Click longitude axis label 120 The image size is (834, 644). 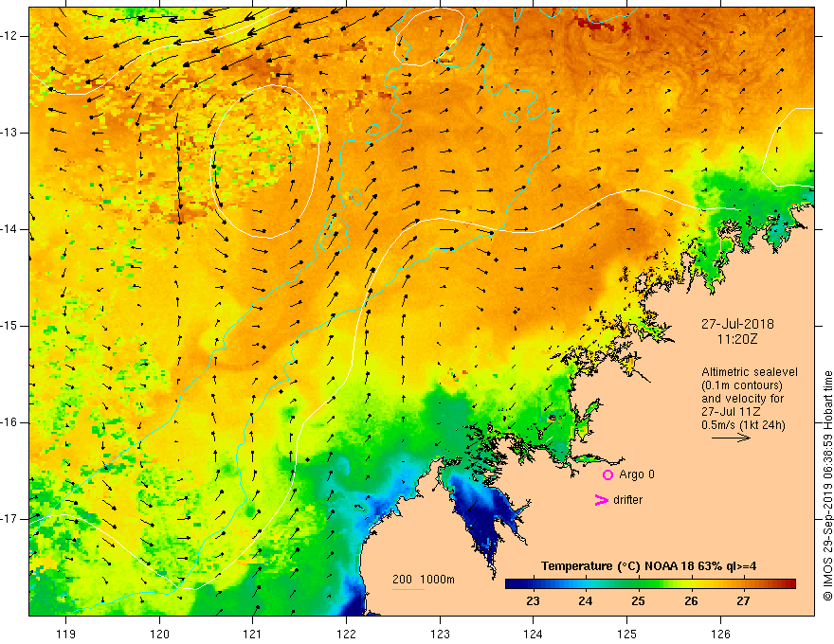[x=159, y=634]
